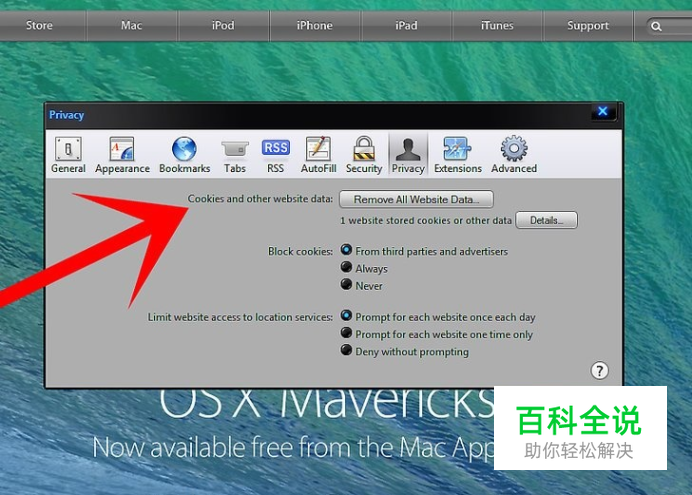Open the General preferences pane
The width and height of the screenshot is (692, 495).
[x=68, y=155]
